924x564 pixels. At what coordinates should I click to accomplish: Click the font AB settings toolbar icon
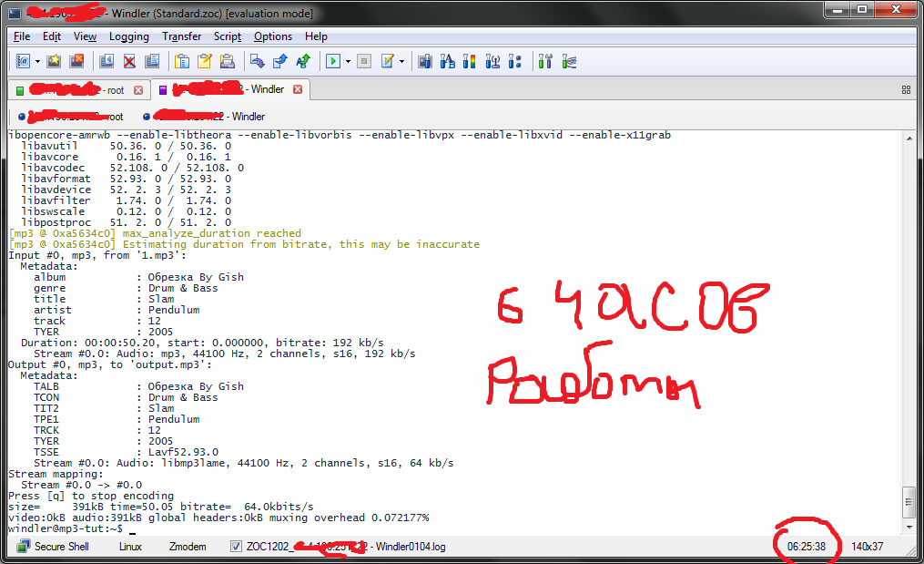tap(447, 61)
